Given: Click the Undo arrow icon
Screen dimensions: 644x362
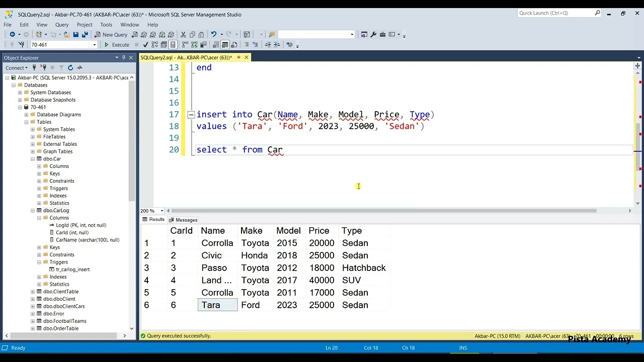Looking at the screenshot, I should (x=214, y=35).
